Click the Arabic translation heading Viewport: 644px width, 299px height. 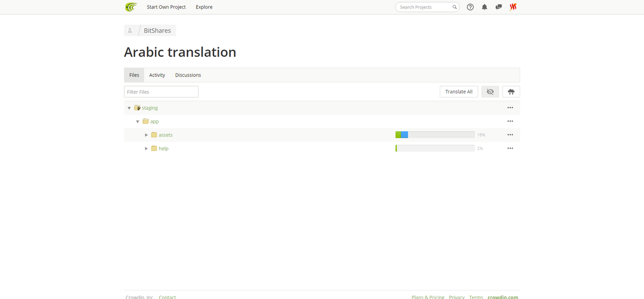pos(180,52)
